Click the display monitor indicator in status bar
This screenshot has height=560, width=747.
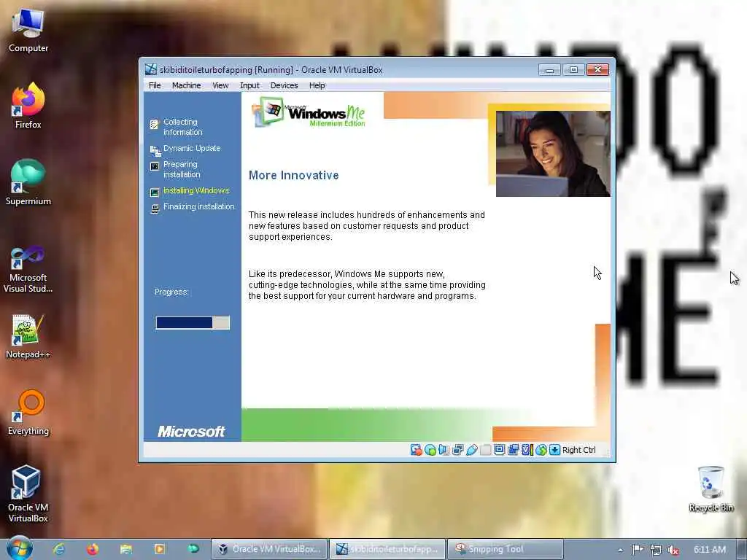[x=499, y=450]
